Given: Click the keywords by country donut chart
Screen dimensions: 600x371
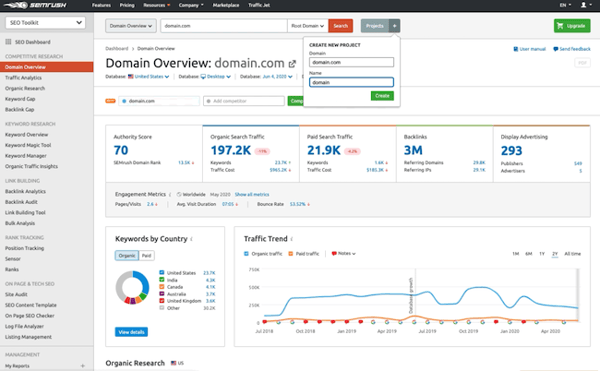Looking at the screenshot, I should (x=132, y=288).
